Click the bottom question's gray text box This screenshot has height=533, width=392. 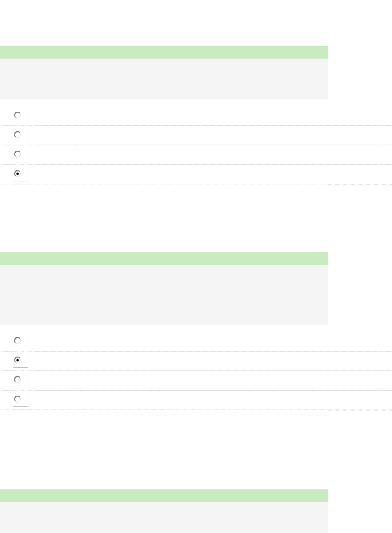[164, 517]
